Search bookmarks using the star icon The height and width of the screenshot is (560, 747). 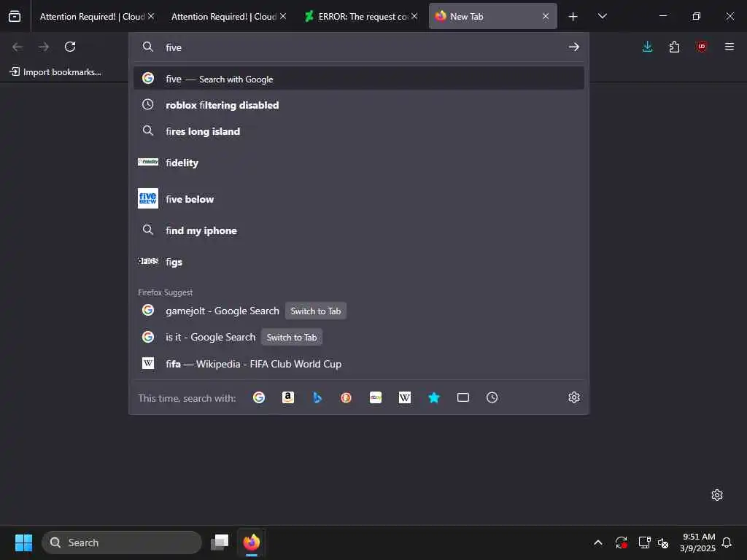click(x=434, y=397)
